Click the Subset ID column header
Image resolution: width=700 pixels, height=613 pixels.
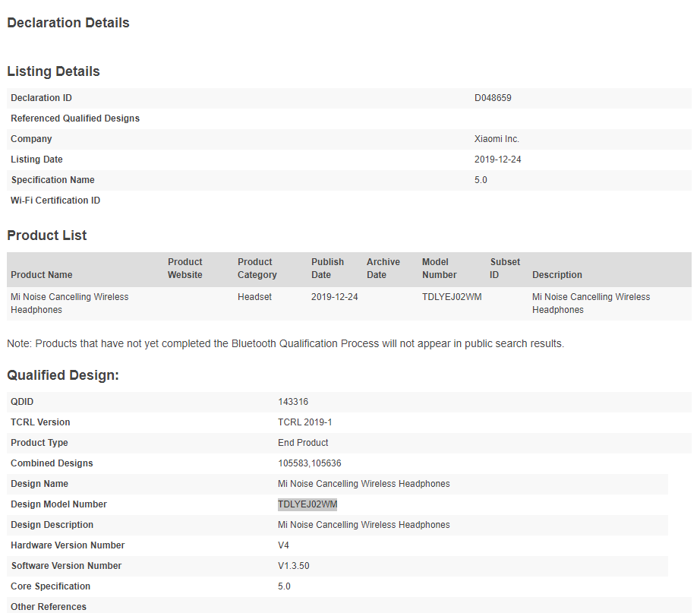point(505,268)
